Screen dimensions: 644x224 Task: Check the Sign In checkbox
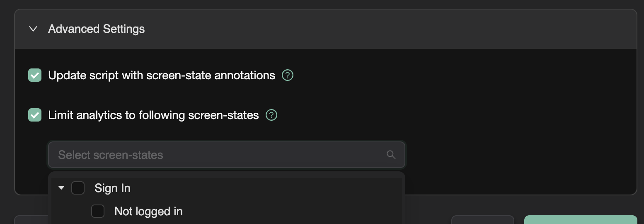(78, 188)
